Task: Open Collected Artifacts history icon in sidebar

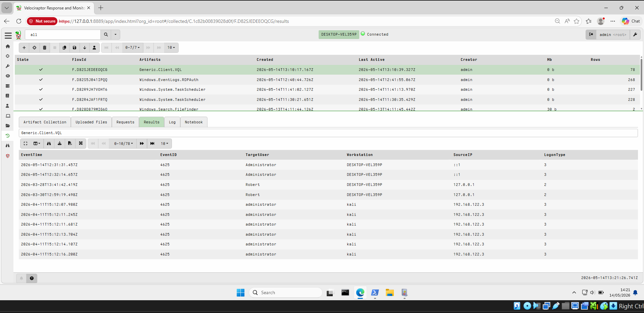Action: 8,136
